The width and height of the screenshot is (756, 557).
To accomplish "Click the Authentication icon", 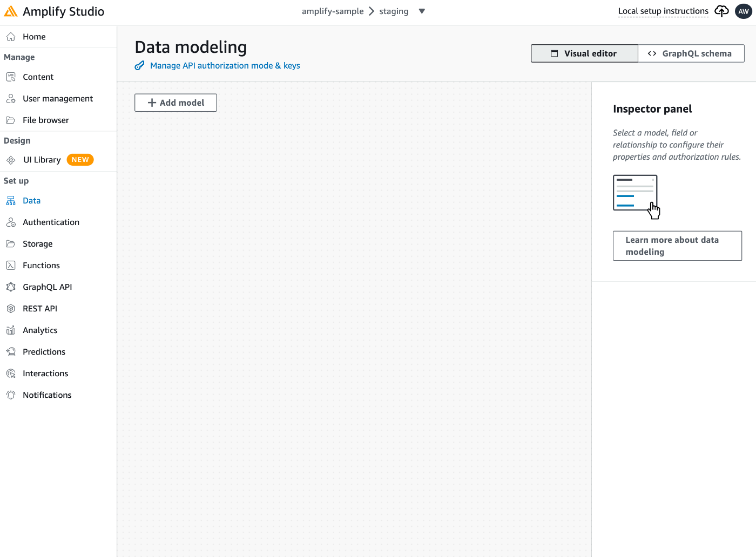I will [11, 222].
